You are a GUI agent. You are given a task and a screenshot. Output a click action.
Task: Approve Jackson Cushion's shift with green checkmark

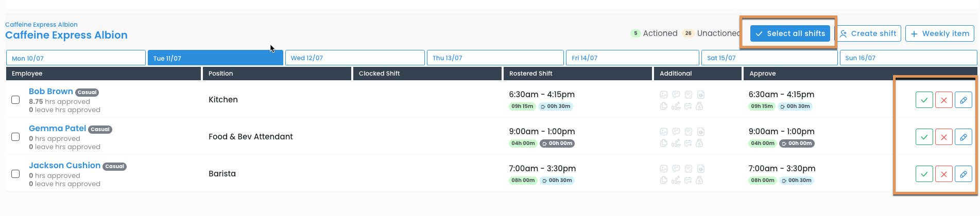point(924,174)
